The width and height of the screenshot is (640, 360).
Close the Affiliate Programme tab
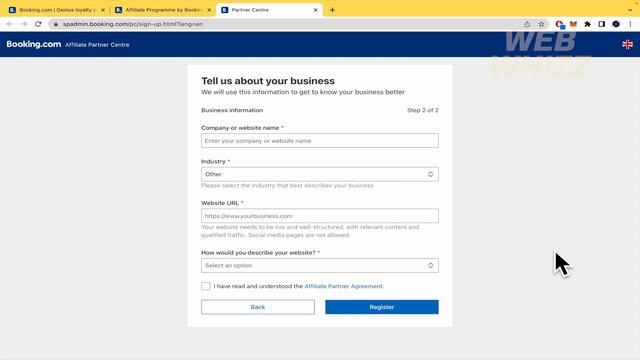coord(209,10)
